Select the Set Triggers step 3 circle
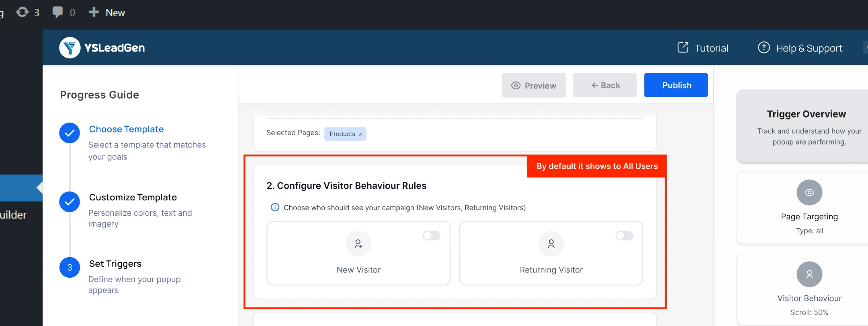Image resolution: width=868 pixels, height=326 pixels. [x=70, y=268]
